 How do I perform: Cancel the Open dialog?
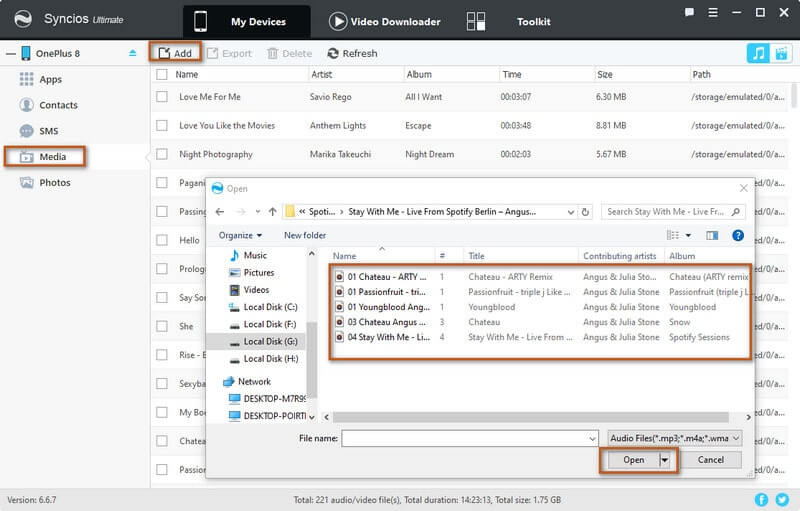coord(711,460)
